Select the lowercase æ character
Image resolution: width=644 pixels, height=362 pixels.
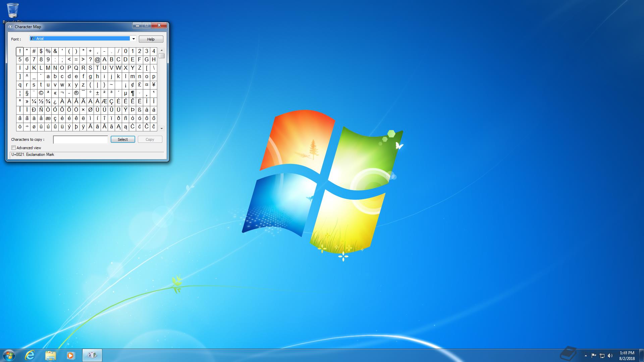(x=48, y=118)
